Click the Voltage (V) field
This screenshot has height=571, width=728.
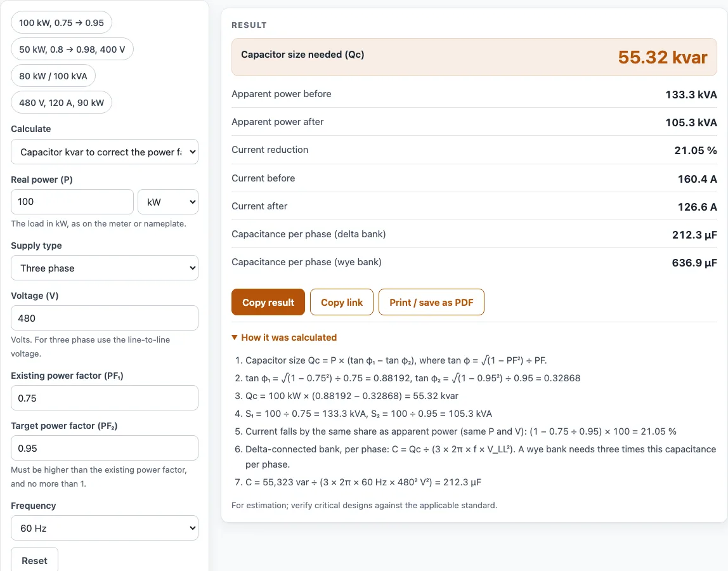click(105, 318)
